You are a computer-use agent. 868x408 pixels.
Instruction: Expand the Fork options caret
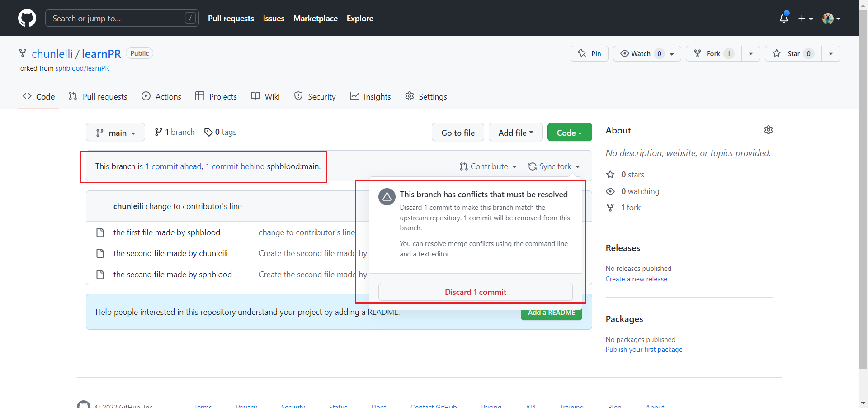pyautogui.click(x=751, y=53)
